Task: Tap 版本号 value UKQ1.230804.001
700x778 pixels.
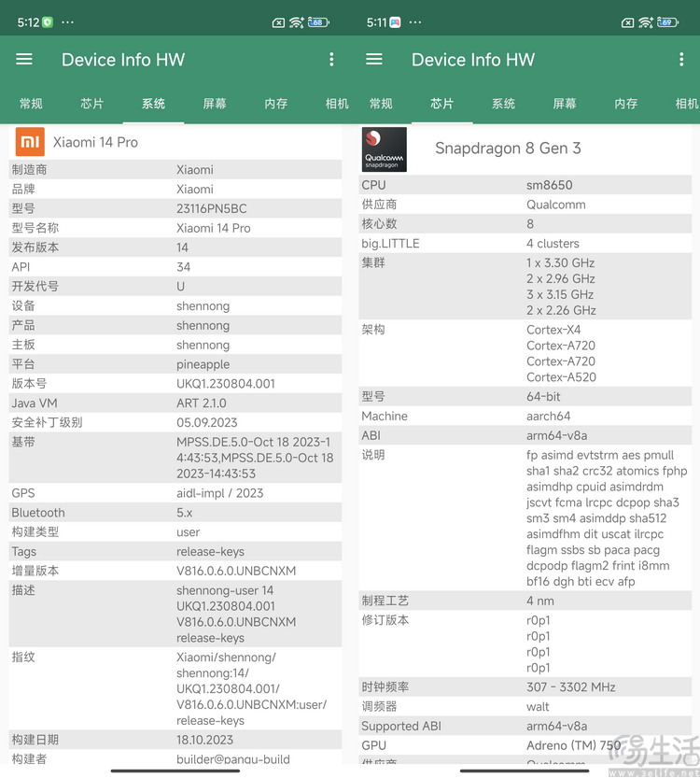Action: [226, 384]
